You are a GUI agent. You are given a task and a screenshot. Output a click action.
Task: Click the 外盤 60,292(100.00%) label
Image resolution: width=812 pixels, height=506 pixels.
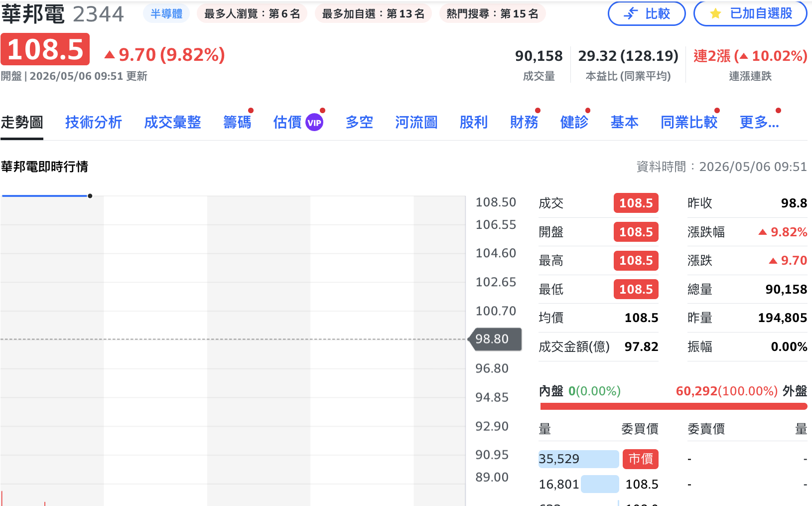click(741, 391)
